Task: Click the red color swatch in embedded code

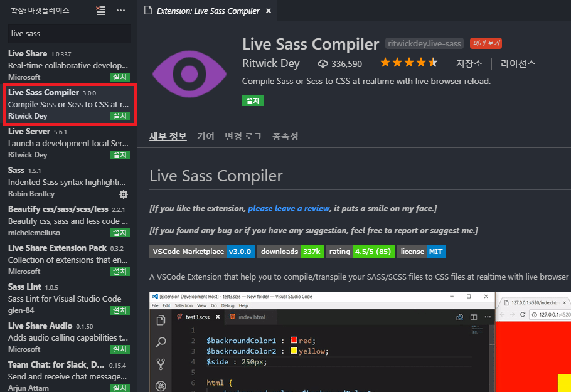Action: tap(294, 341)
